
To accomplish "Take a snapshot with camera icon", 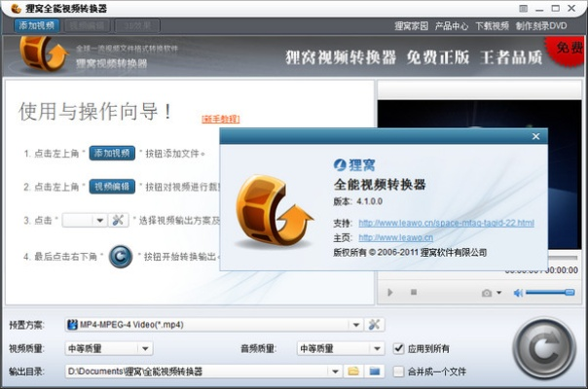I will click(x=487, y=293).
